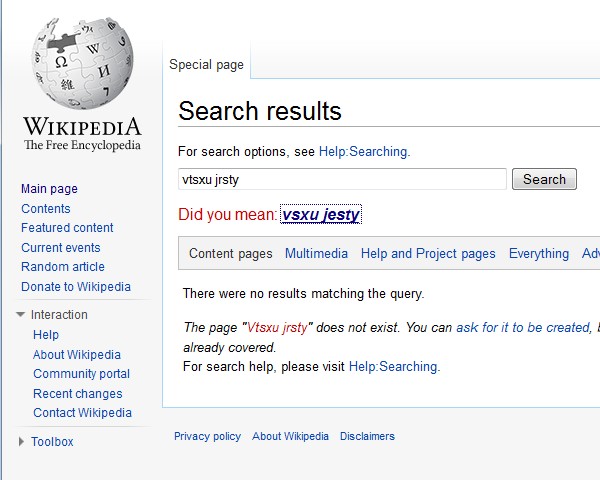
Task: Open Recent changes in Interaction menu
Action: [x=78, y=393]
